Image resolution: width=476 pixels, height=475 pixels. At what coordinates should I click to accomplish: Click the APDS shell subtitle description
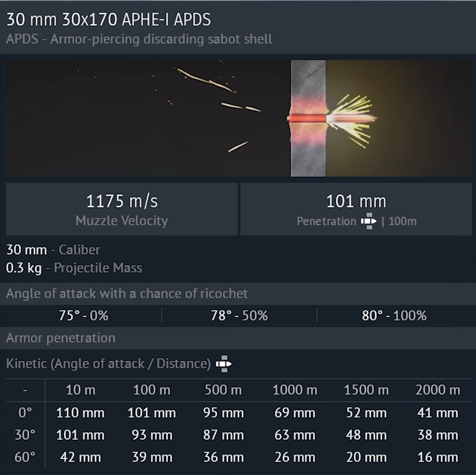[139, 39]
